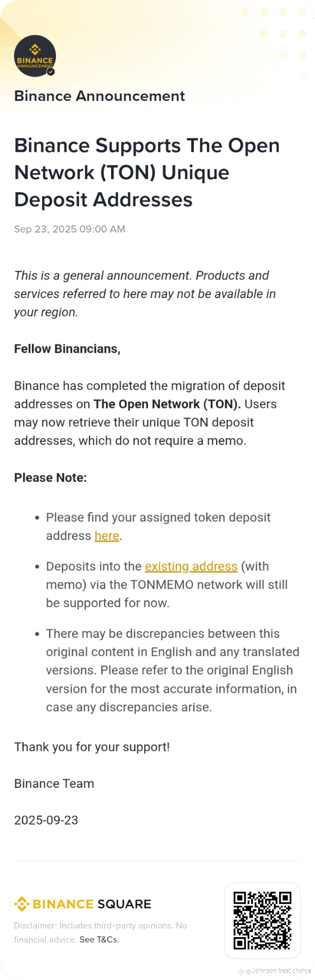Click the QR code image
This screenshot has height=980, width=315.
[x=262, y=920]
